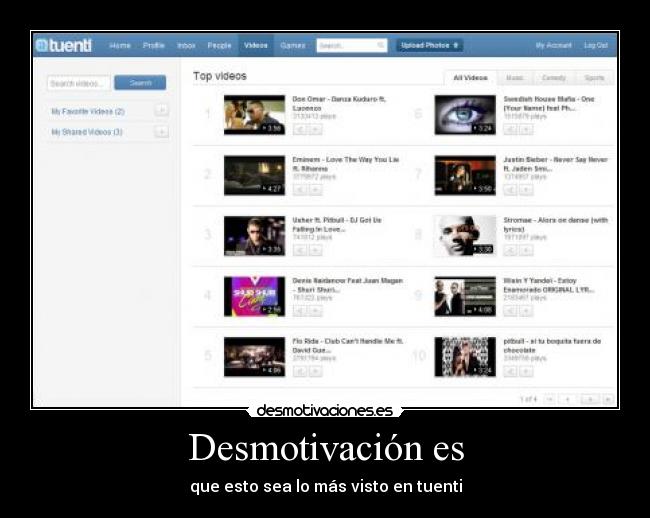Open Wisin Y Yandel Estoy Enamorado title

(x=549, y=285)
